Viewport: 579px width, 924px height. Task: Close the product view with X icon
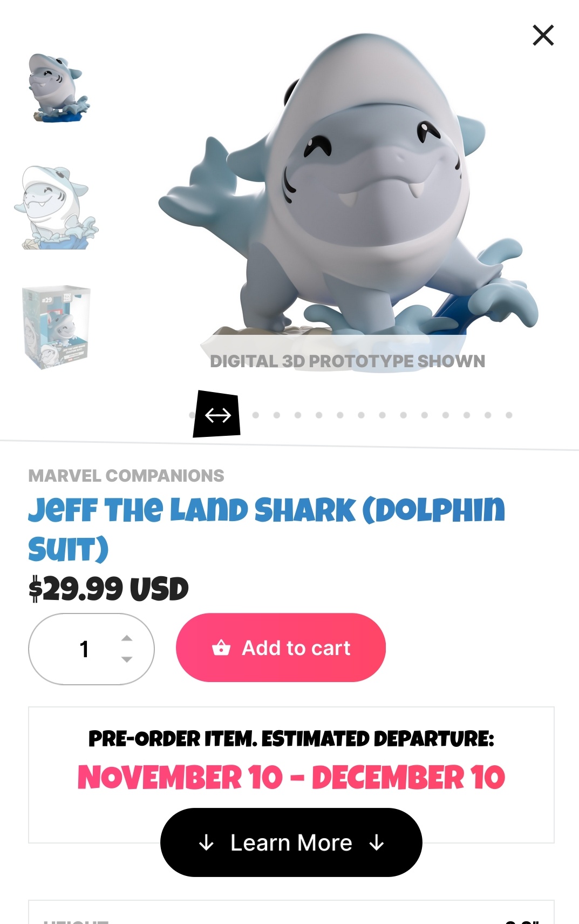pos(543,35)
